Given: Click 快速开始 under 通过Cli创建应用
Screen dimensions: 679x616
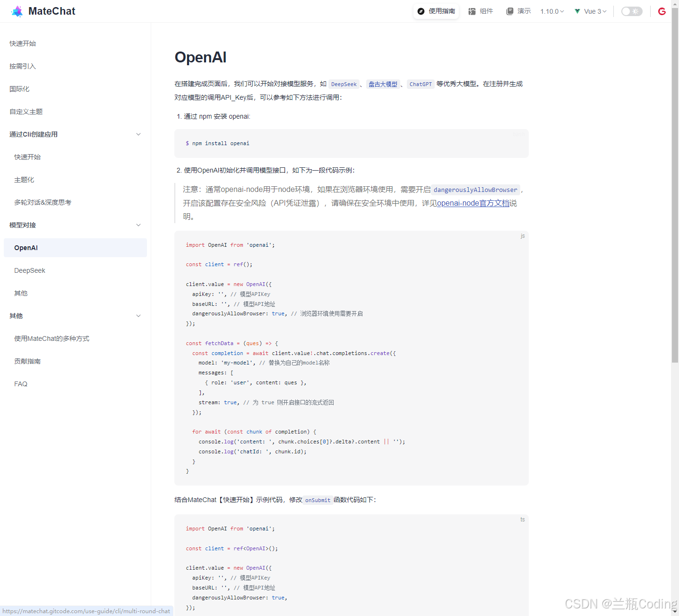Looking at the screenshot, I should point(27,157).
